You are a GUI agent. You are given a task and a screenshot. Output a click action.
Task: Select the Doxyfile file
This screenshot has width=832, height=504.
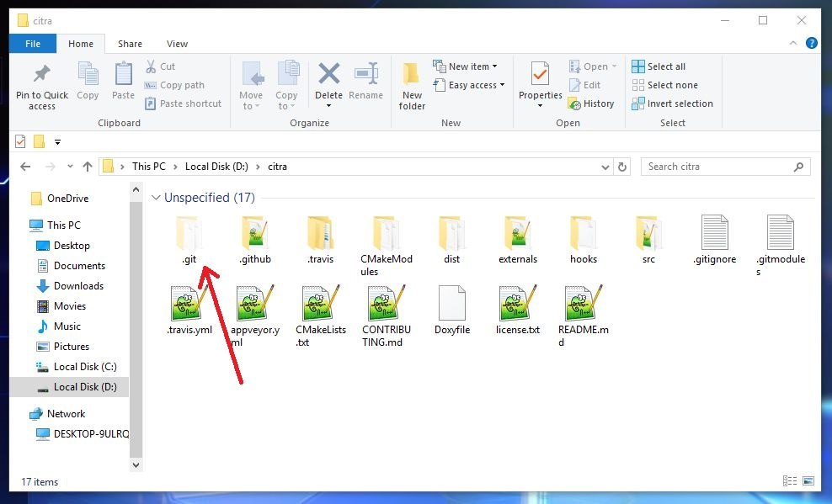452,310
